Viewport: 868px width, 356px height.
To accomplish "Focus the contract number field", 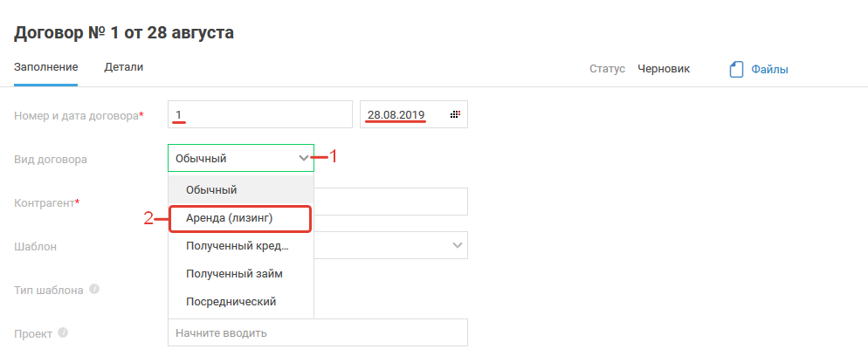I will pyautogui.click(x=259, y=114).
